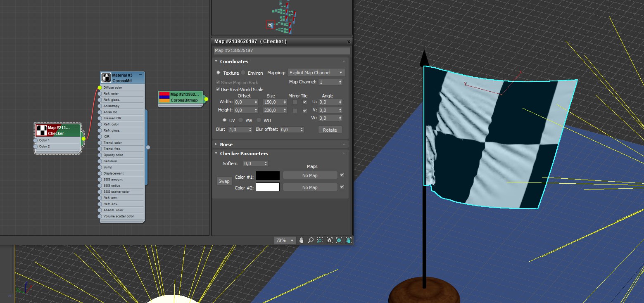The height and width of the screenshot is (303, 644).
Task: Click the Pan to Selected icon
Action: pyautogui.click(x=349, y=240)
